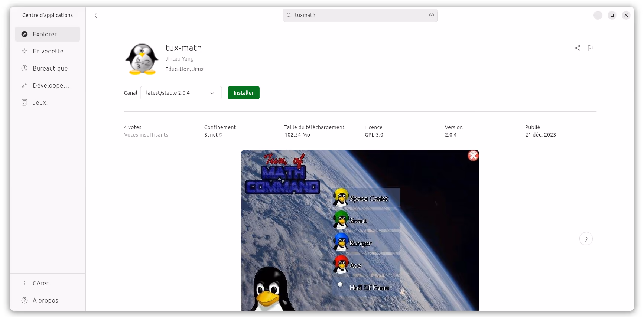This screenshot has height=317, width=644.
Task: Click the Explorer compass icon
Action: 25,34
